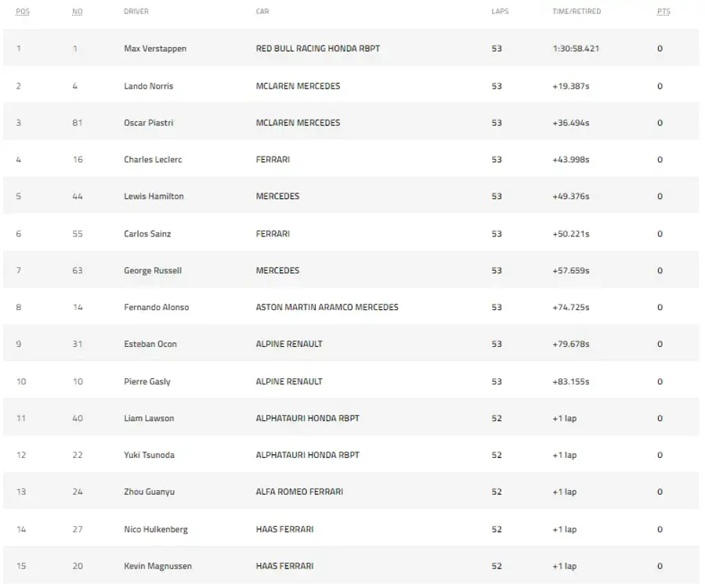The image size is (705, 588).
Task: Click Kevin Magnussen's name
Action: pos(157,566)
